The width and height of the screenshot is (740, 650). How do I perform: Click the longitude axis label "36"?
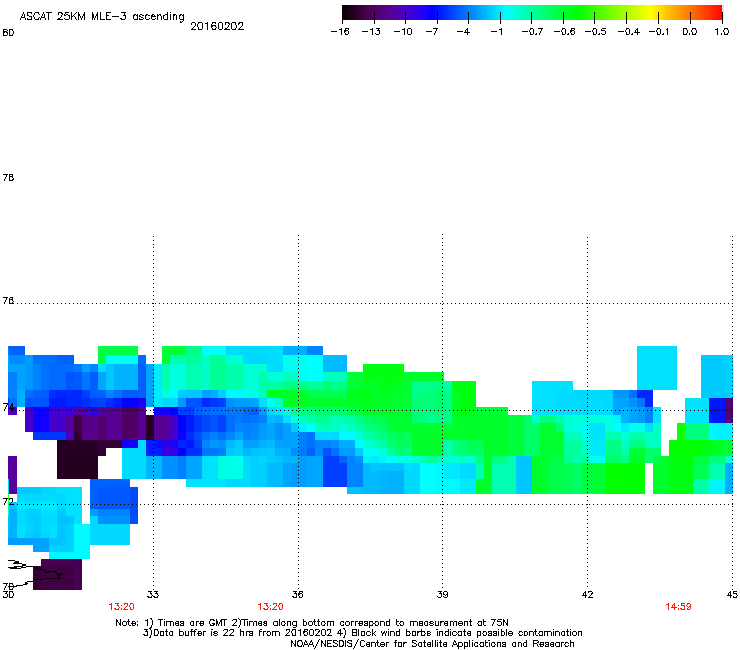click(x=298, y=594)
